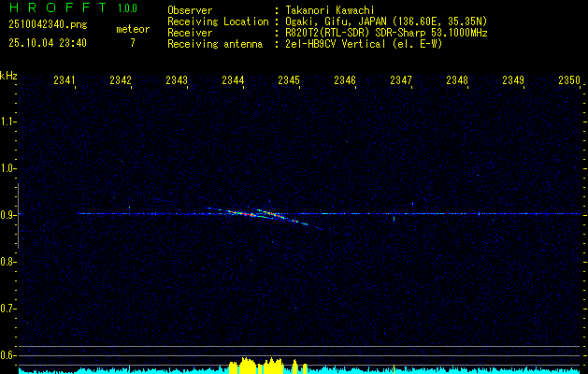Click the kHz axis unit label

pos(8,75)
